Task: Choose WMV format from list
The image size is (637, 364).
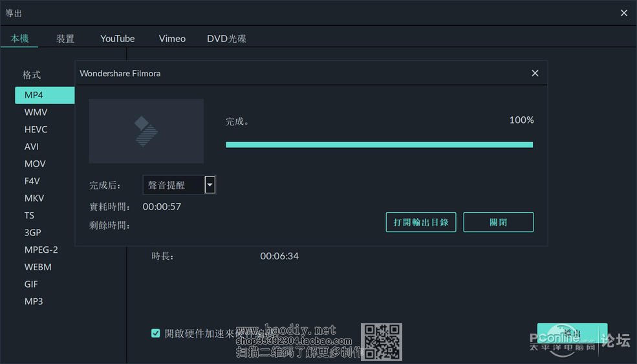Action: point(36,112)
